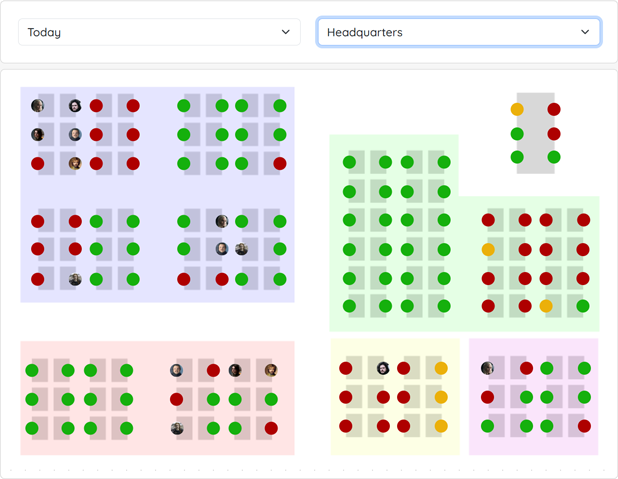
Task: Click the person avatar in the purple zone
Action: click(488, 368)
